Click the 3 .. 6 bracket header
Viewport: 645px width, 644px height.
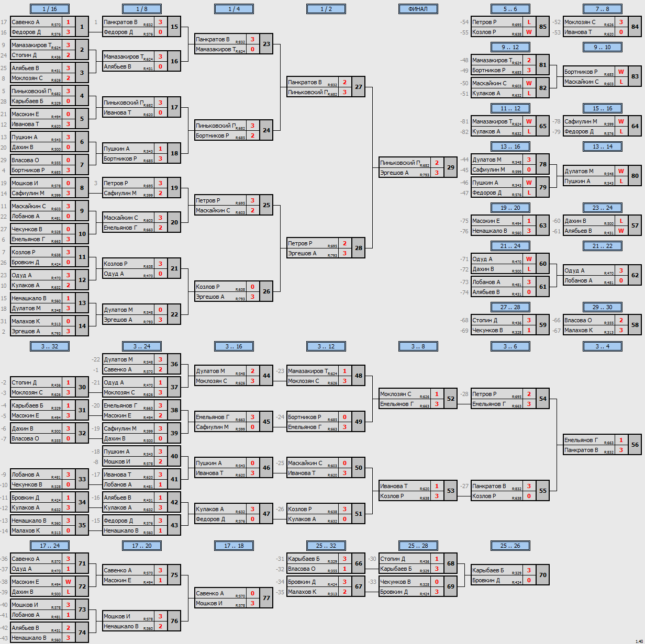coord(510,346)
